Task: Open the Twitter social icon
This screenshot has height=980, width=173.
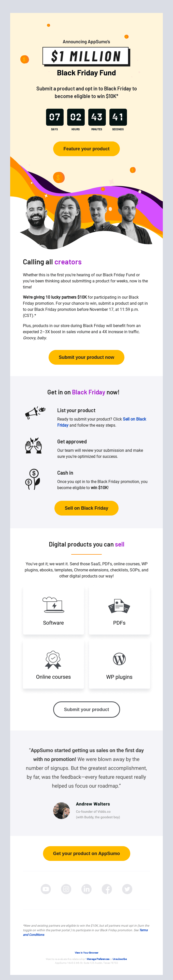Action: (127, 889)
